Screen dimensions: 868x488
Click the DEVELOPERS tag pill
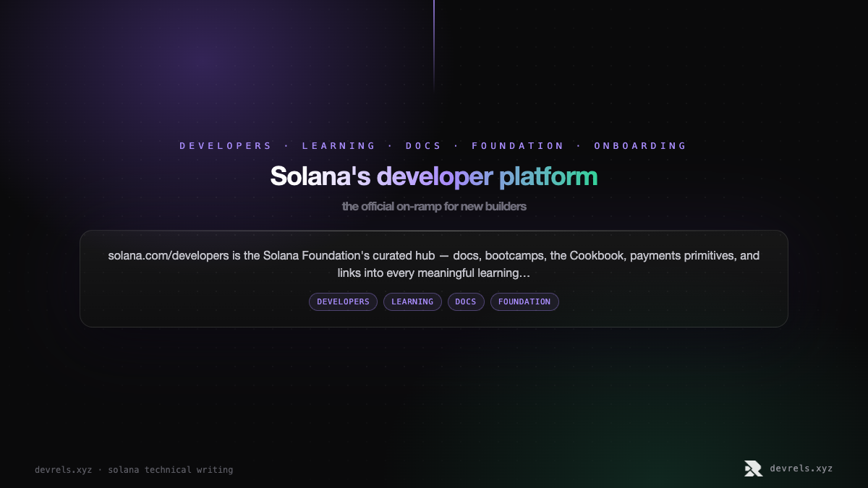343,301
